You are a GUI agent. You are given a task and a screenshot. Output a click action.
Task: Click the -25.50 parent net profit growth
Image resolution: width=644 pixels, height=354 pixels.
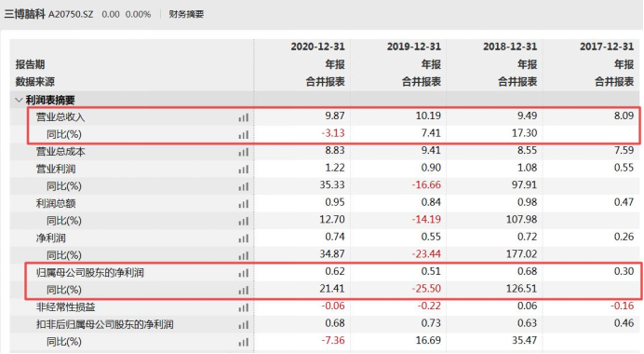pyautogui.click(x=426, y=289)
